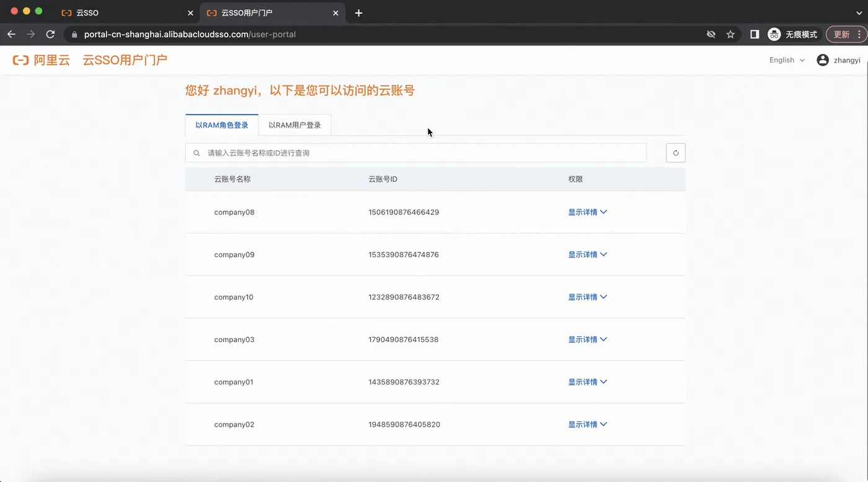The width and height of the screenshot is (868, 482).
Task: Click account ID 1790490876415538
Action: pos(404,340)
